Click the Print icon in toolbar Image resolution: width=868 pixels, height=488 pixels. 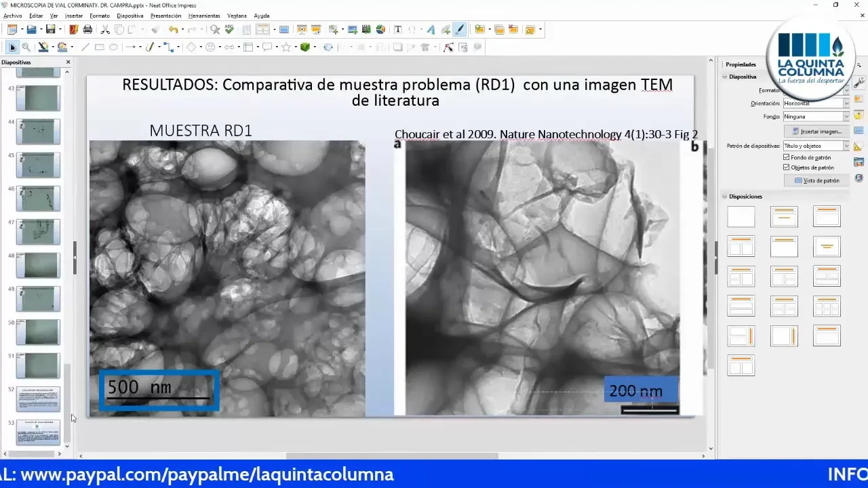(x=87, y=30)
